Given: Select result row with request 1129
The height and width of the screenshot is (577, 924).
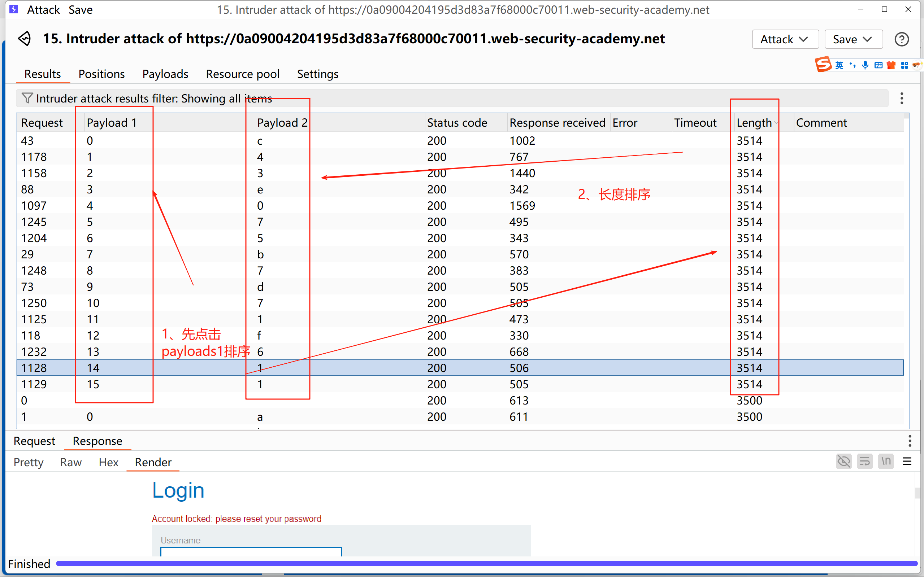Looking at the screenshot, I should pyautogui.click(x=34, y=384).
